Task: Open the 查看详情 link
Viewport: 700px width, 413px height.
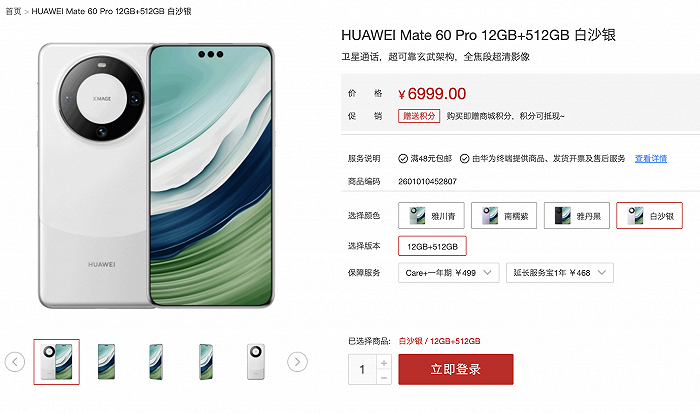Action: (651, 159)
